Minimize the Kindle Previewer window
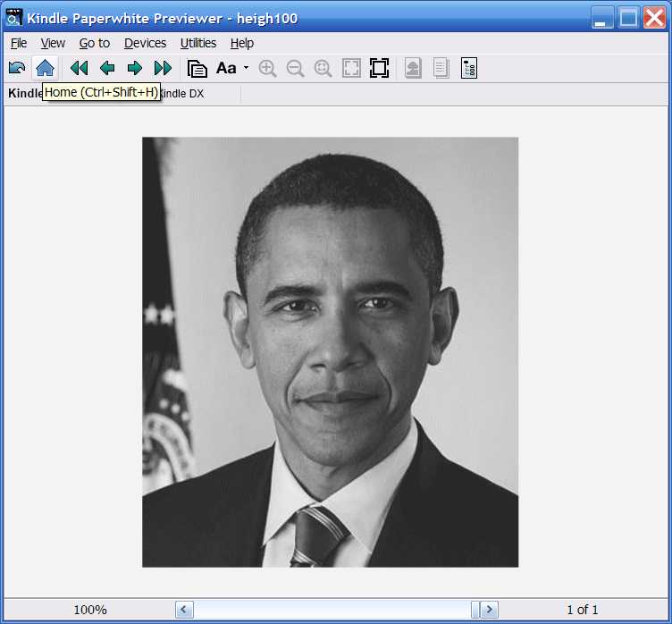Viewport: 672px width, 624px height. click(x=602, y=18)
